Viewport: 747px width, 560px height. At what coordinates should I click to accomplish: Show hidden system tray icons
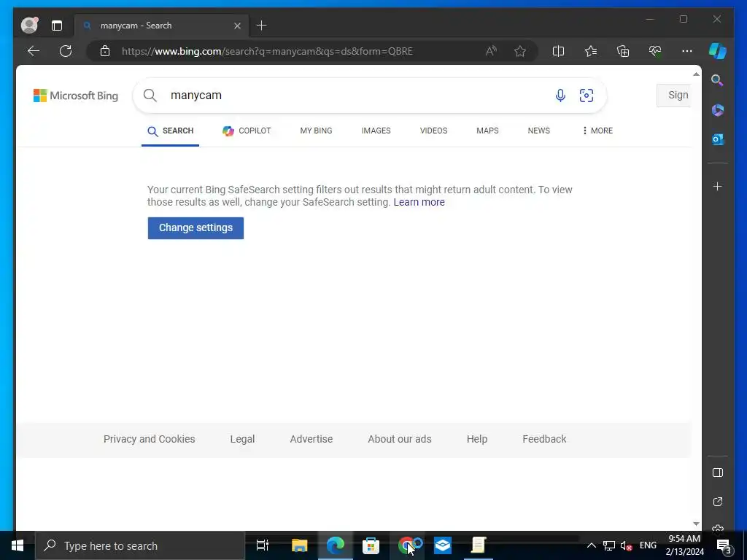tap(591, 545)
